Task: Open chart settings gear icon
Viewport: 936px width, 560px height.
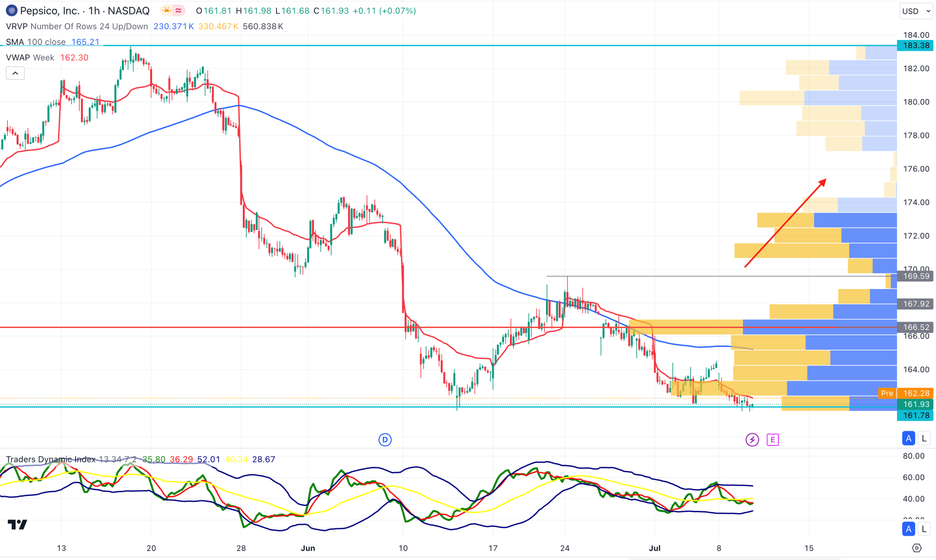Action: point(916,548)
